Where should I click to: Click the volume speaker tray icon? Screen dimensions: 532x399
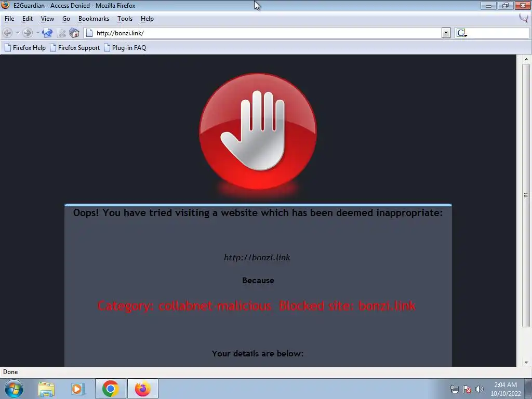[x=479, y=389]
